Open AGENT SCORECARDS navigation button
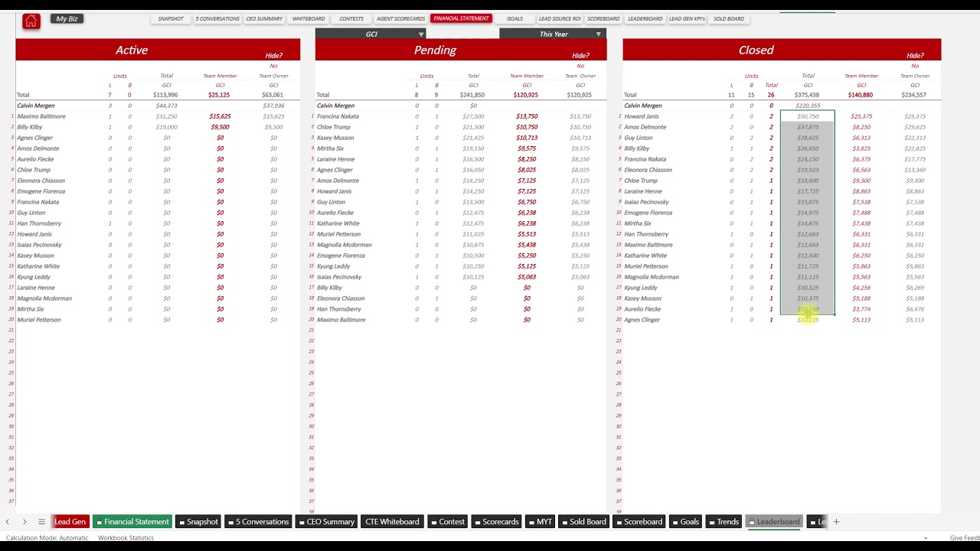980x551 pixels. [x=400, y=18]
